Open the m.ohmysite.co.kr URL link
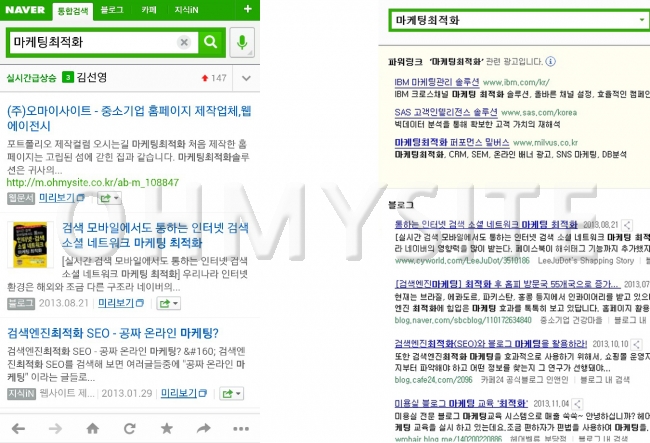This screenshot has width=650, height=443. point(93,182)
